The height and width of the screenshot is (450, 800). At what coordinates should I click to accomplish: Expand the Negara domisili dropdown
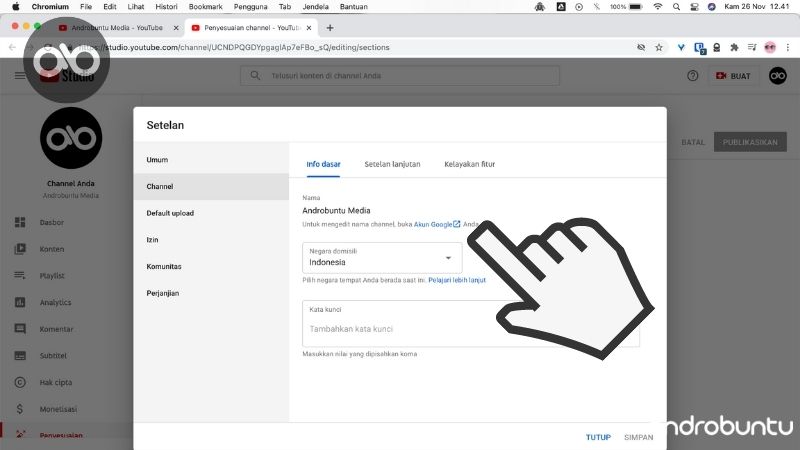[382, 258]
